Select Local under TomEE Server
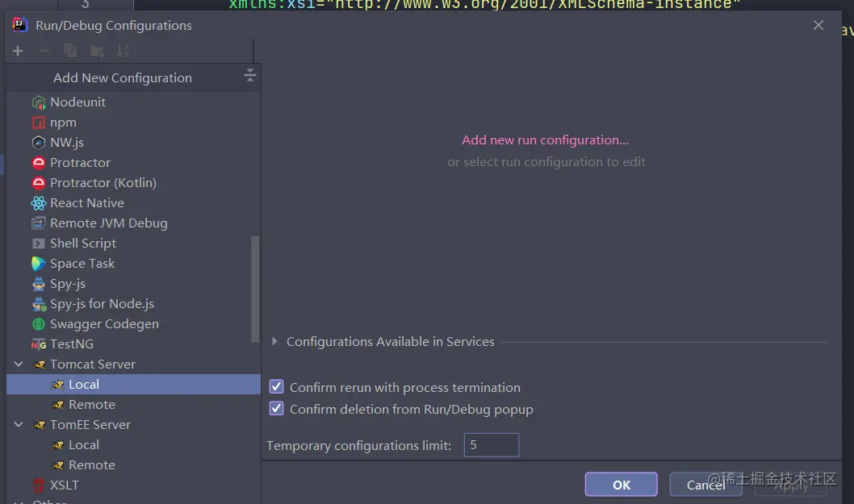 pos(133,444)
